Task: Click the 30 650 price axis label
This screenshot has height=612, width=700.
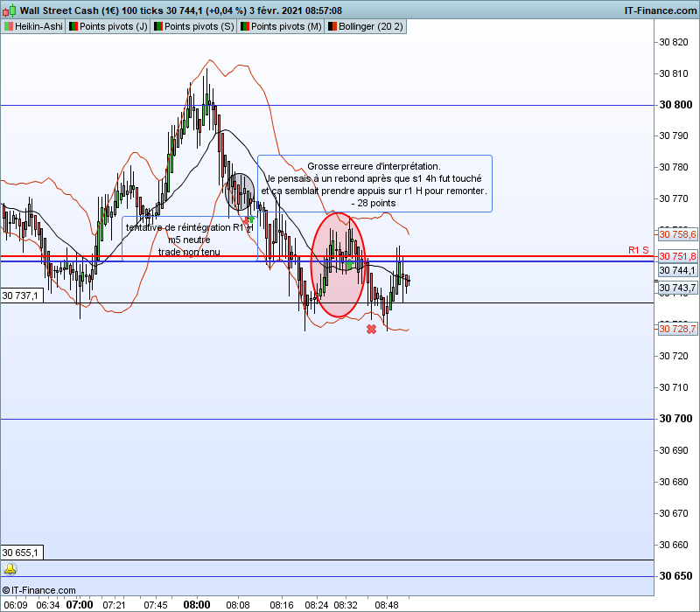Action: coord(675,576)
